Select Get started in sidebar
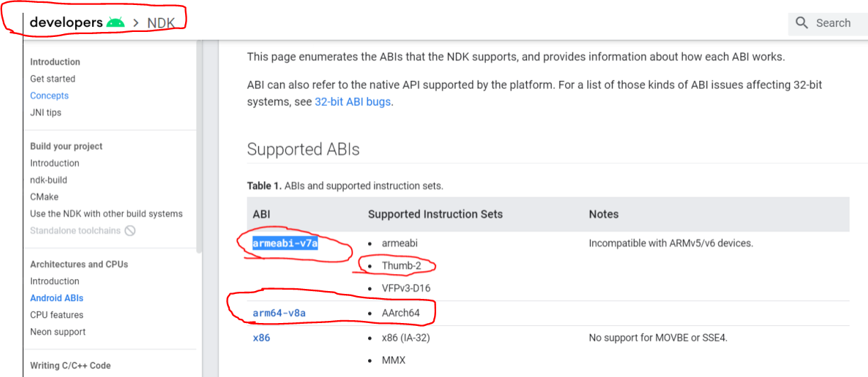 click(x=52, y=79)
